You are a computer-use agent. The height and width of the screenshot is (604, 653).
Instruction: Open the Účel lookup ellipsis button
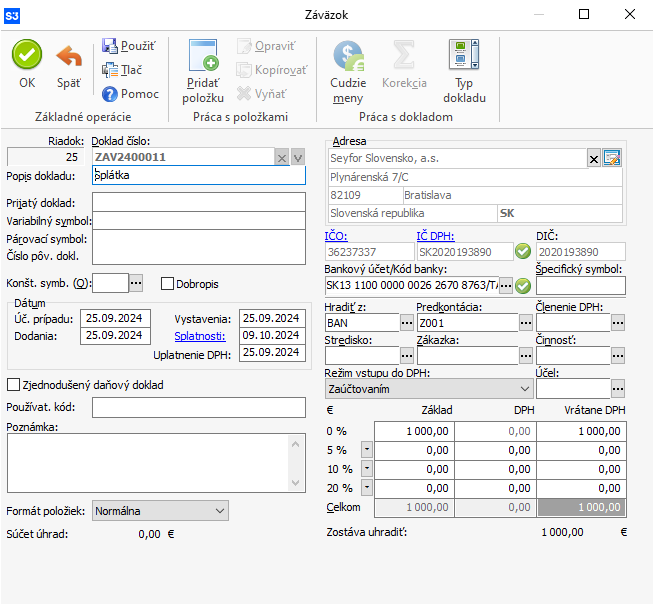click(x=618, y=389)
